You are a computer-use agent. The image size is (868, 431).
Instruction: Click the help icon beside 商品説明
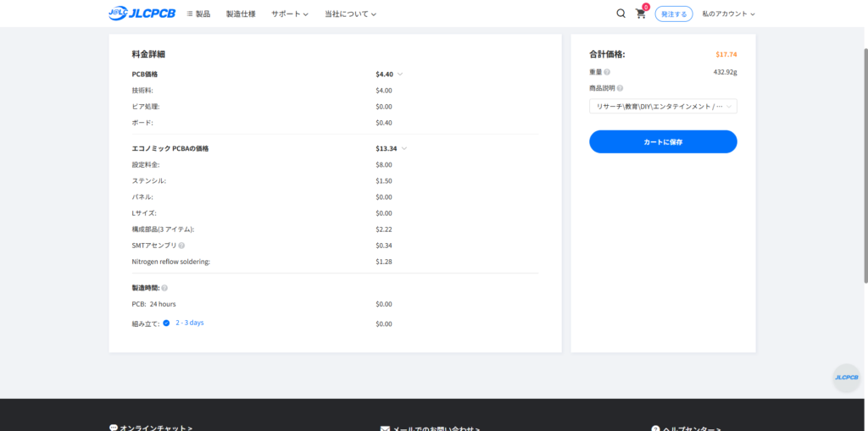620,88
